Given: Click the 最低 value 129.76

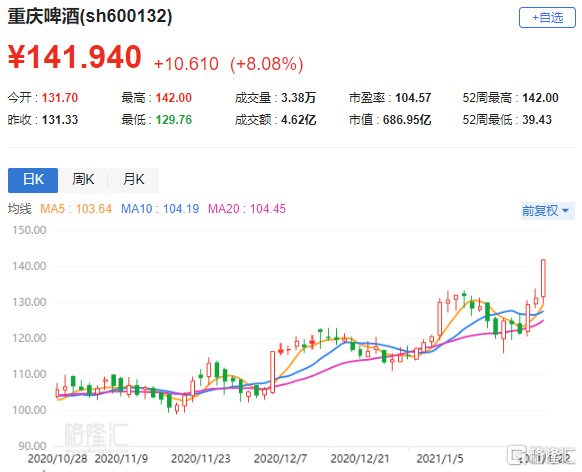Looking at the screenshot, I should tap(173, 120).
